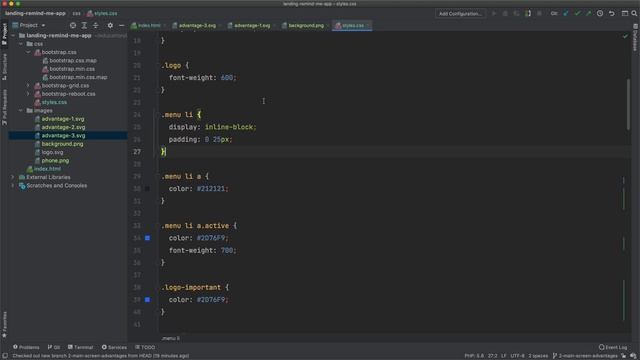
Task: Click the UTF-8 encoding in status bar
Action: 517,356
